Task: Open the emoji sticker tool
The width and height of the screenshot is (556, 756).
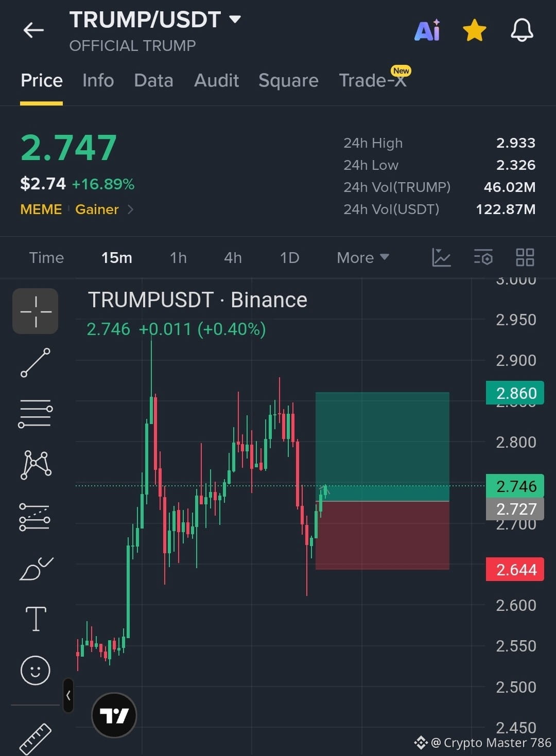Action: pos(36,670)
